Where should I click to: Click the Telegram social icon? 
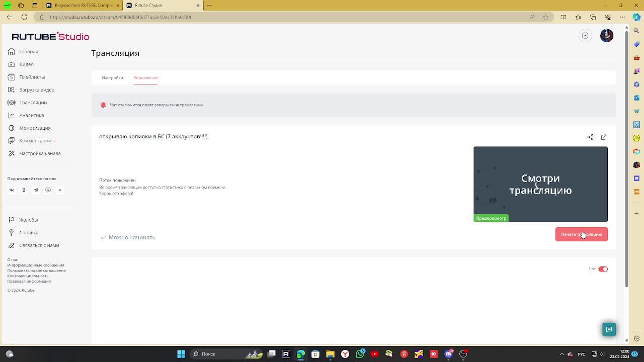coord(36,190)
